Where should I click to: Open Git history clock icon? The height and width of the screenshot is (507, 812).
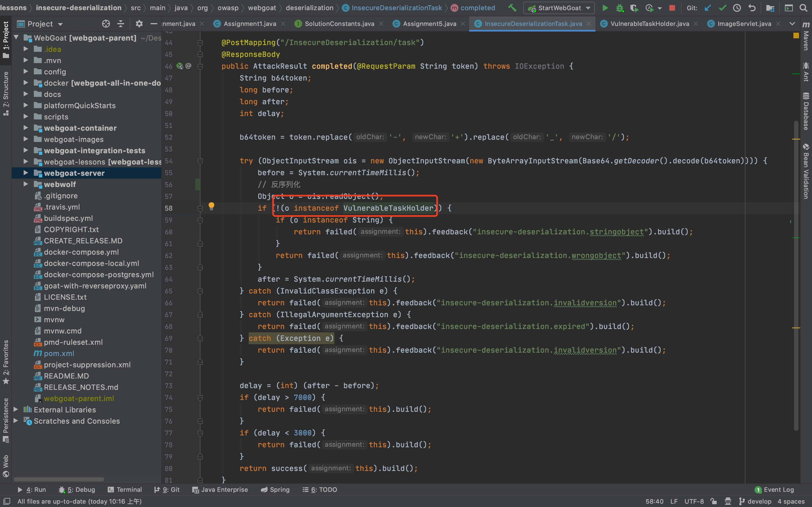coord(737,8)
